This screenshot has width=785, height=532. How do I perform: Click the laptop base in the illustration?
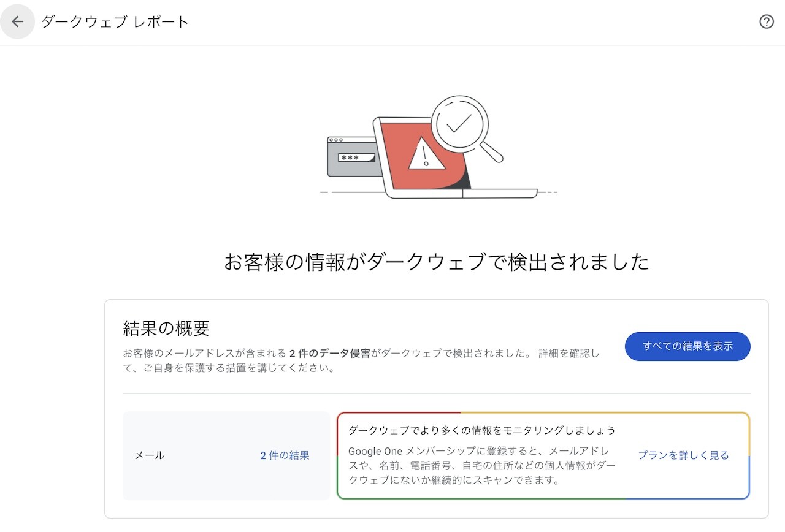point(462,194)
